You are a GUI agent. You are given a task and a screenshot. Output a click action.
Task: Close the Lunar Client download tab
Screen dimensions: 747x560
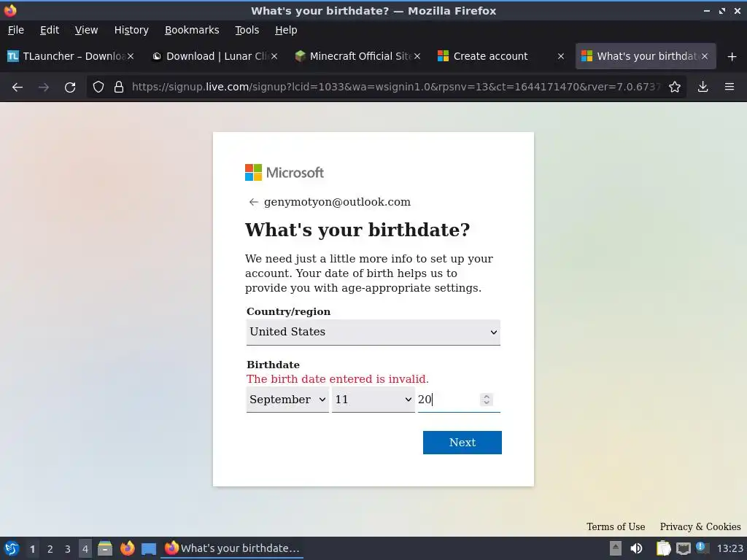tap(274, 56)
